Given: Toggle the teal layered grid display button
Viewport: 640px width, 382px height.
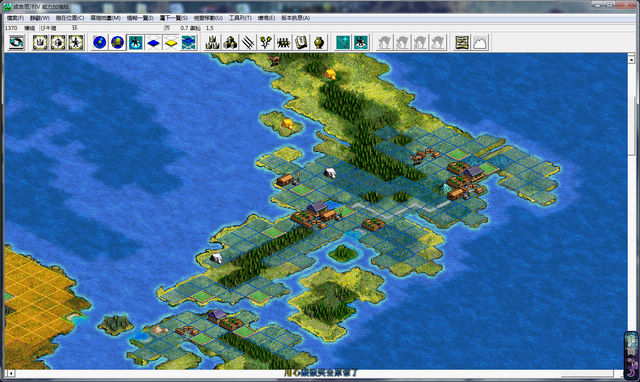Looking at the screenshot, I should click(x=189, y=42).
